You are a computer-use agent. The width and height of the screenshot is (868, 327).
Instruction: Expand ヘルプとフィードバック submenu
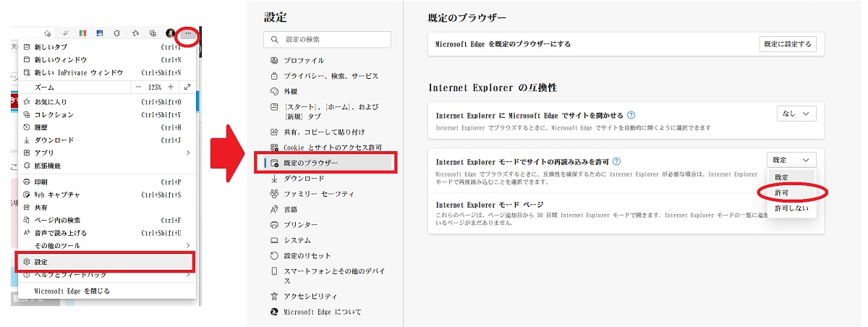click(x=106, y=275)
